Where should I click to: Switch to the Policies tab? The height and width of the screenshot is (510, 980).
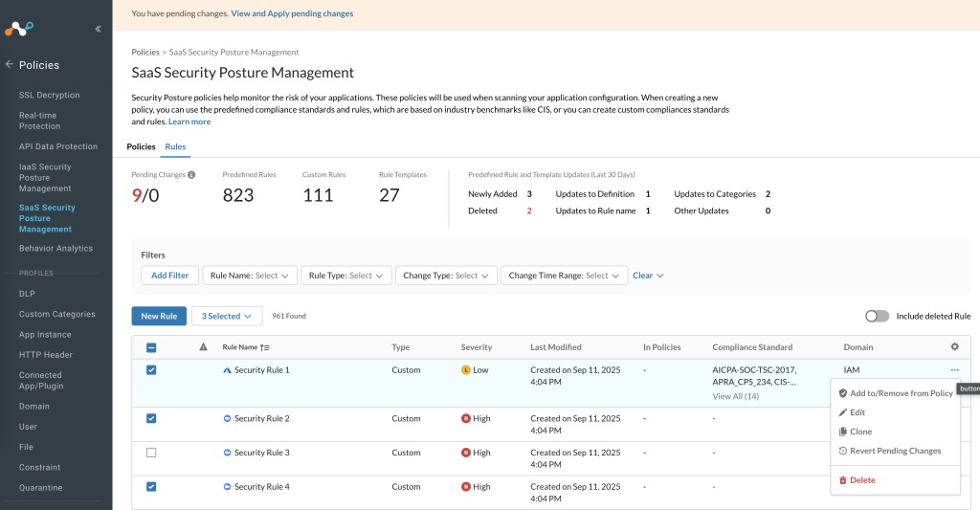142,146
